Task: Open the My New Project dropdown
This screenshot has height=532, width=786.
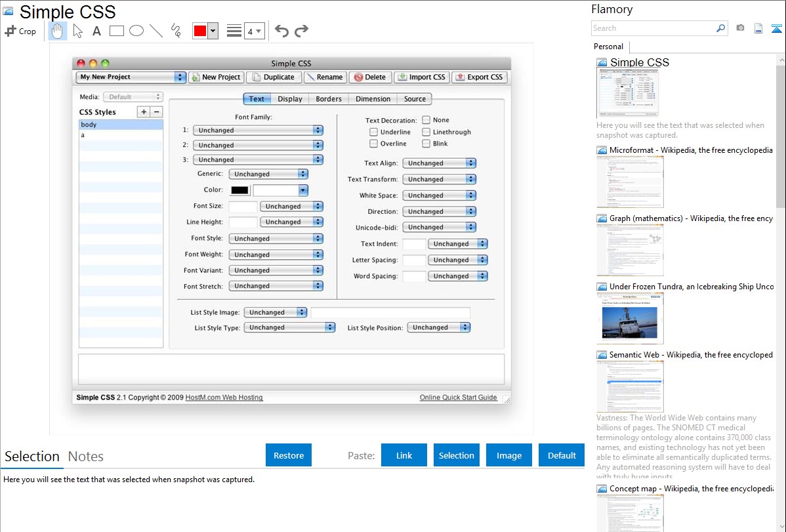Action: (x=131, y=77)
